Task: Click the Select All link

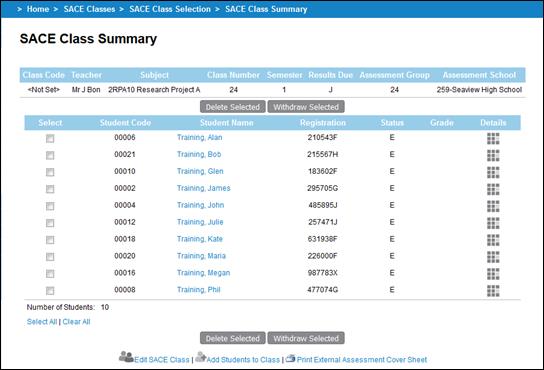Action: [42, 322]
